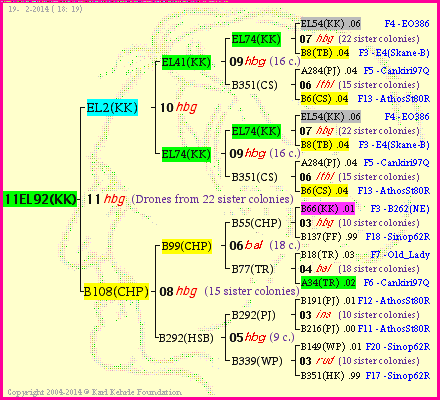Screen dimensions: 440x400
Task: Click '11 hbg (Drones from 22 sister colonies)' text
Action: [190, 199]
